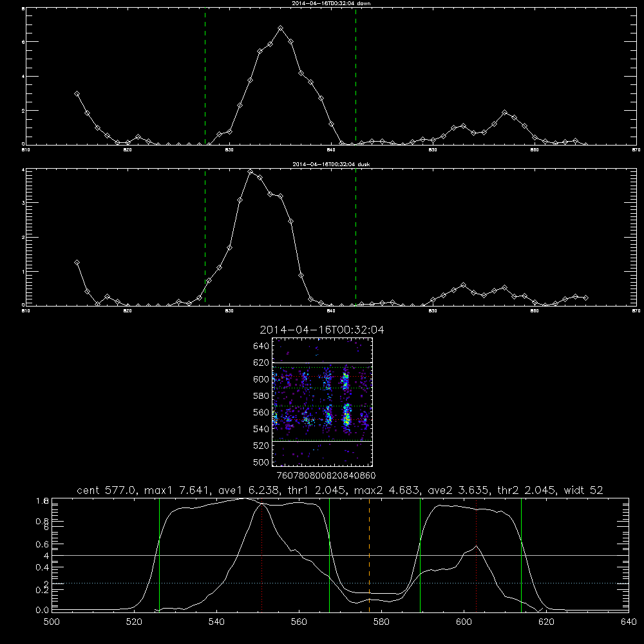Click the x-axis label 540 on the bottom plot

[x=216, y=622]
